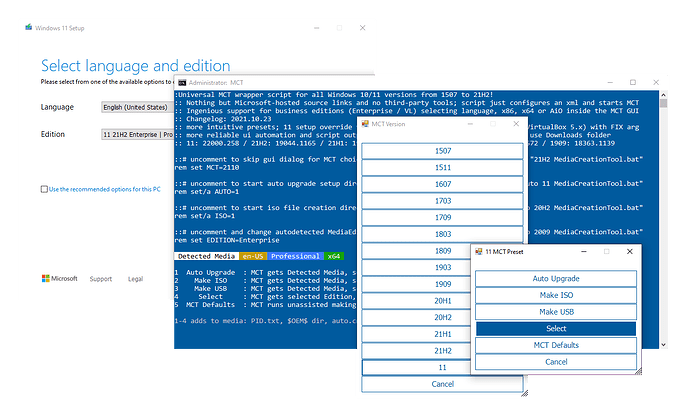Click the 'rem set/a AUTO=1' console line

coord(207,192)
